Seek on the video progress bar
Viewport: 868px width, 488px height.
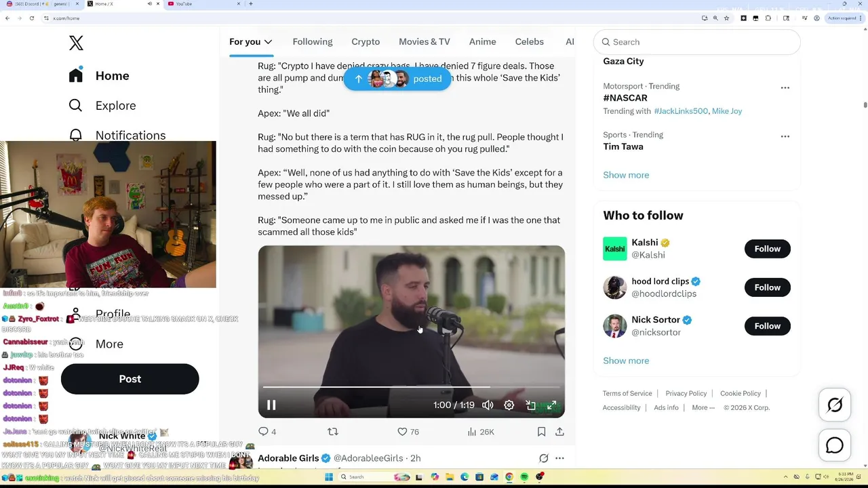point(411,387)
